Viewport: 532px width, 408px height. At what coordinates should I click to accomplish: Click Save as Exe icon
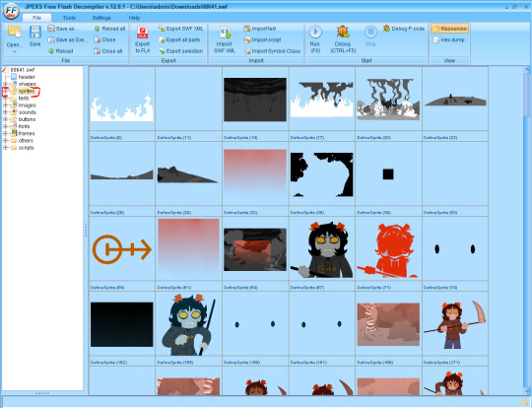[x=51, y=39]
